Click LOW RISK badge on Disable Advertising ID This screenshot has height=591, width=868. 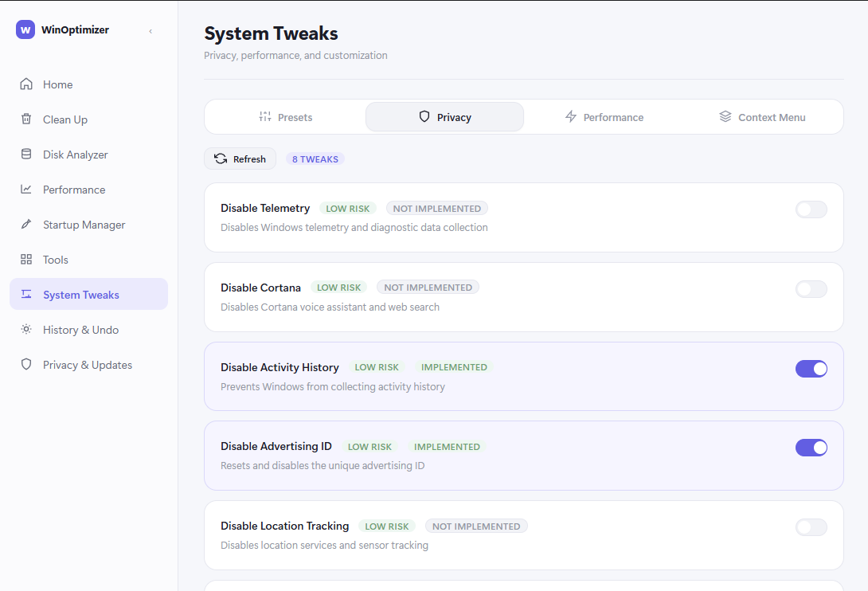click(369, 446)
